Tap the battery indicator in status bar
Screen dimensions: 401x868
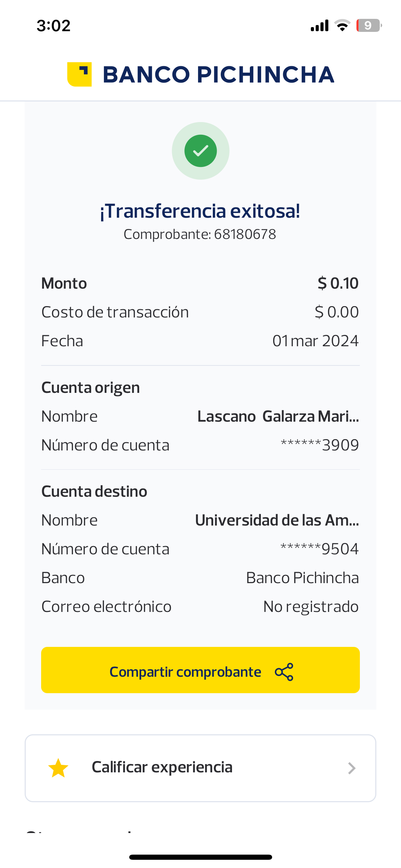368,25
